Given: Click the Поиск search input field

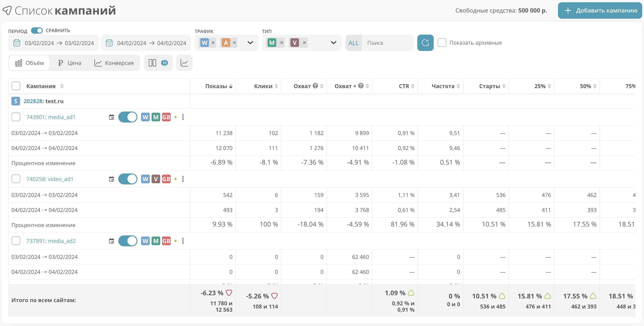Looking at the screenshot, I should [387, 43].
